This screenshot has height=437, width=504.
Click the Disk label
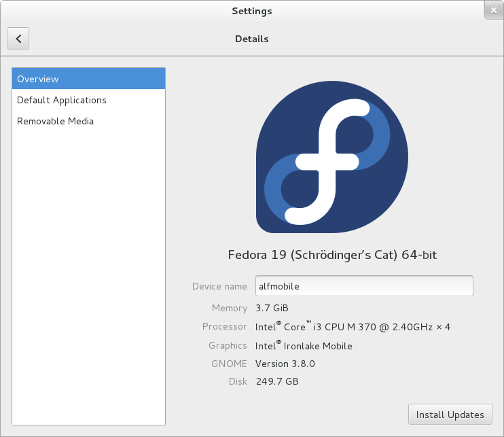[238, 381]
